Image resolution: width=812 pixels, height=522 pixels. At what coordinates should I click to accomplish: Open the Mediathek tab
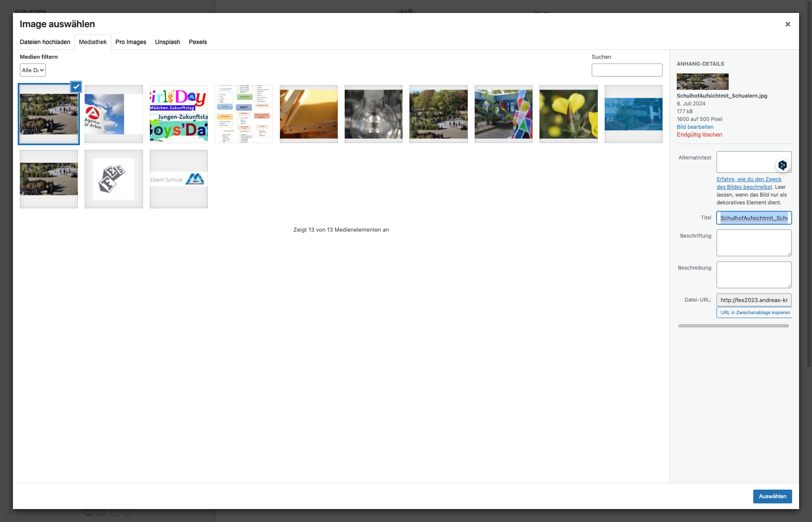point(93,42)
